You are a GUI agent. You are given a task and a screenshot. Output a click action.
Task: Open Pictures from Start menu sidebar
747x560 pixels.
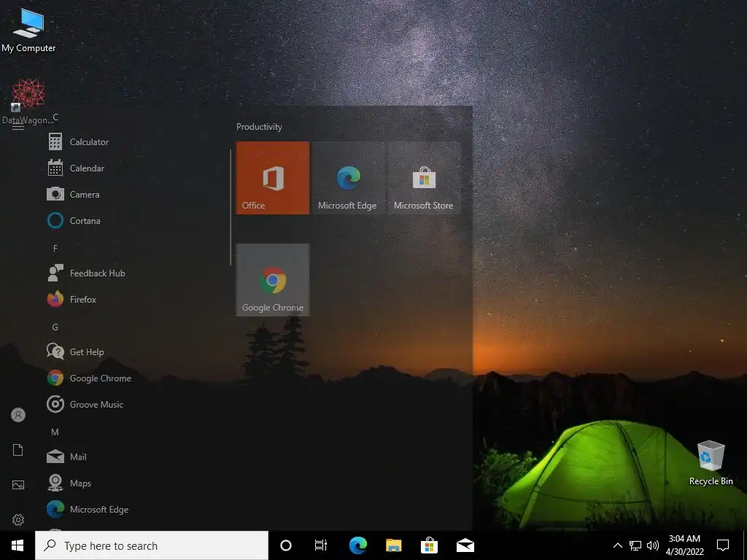(x=18, y=485)
